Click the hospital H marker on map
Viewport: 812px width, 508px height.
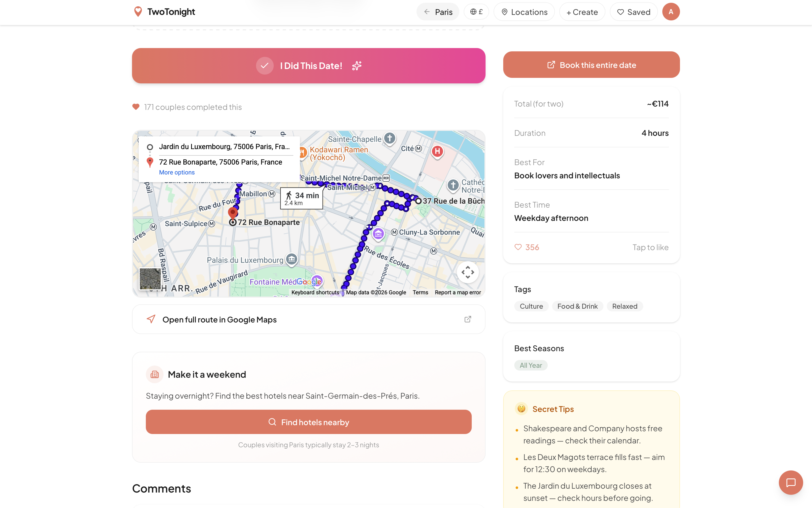pyautogui.click(x=437, y=151)
